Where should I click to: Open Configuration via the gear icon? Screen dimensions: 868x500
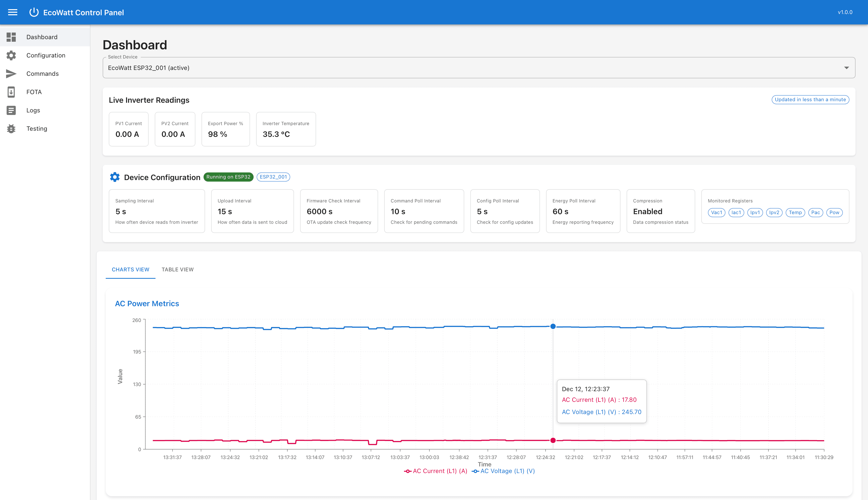pos(11,55)
